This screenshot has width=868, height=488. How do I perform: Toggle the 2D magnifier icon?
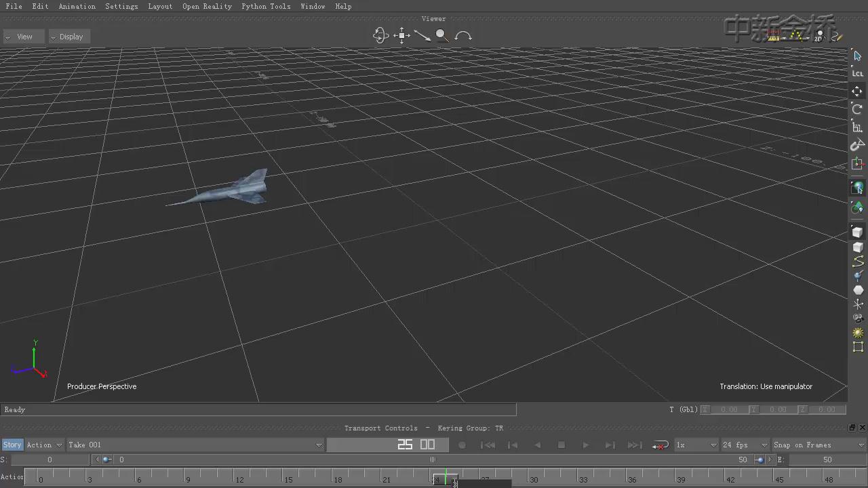coord(818,37)
